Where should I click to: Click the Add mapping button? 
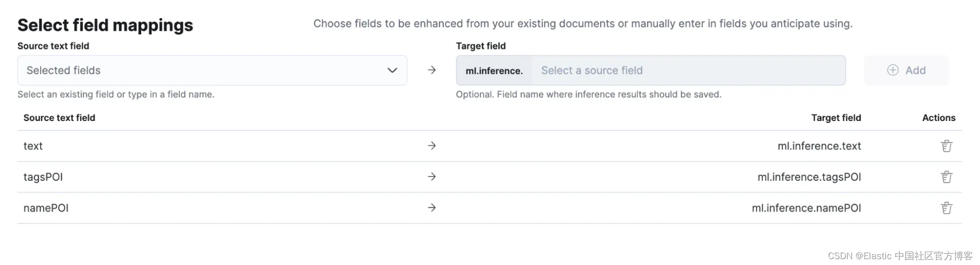pyautogui.click(x=906, y=71)
